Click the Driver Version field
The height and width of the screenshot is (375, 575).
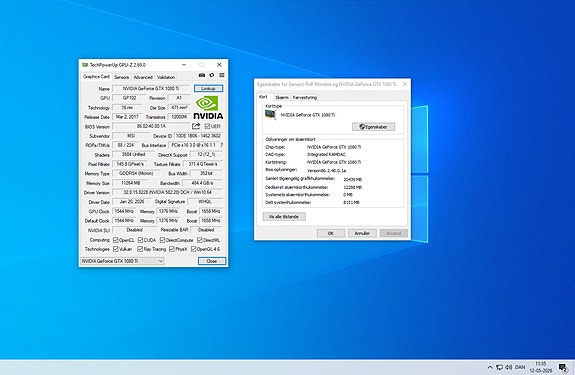pos(167,192)
